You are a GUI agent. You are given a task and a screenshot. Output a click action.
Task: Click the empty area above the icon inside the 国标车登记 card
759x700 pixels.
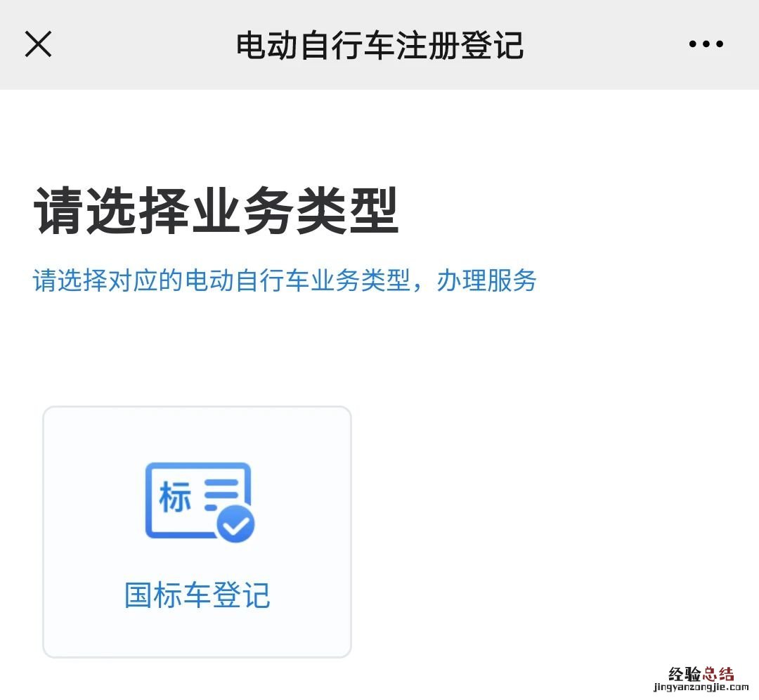click(197, 434)
